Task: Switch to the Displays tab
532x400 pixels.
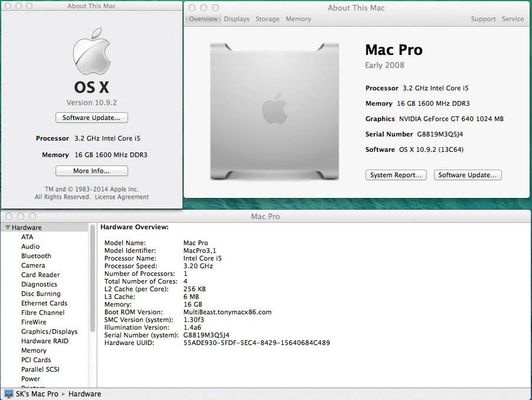Action: point(237,19)
